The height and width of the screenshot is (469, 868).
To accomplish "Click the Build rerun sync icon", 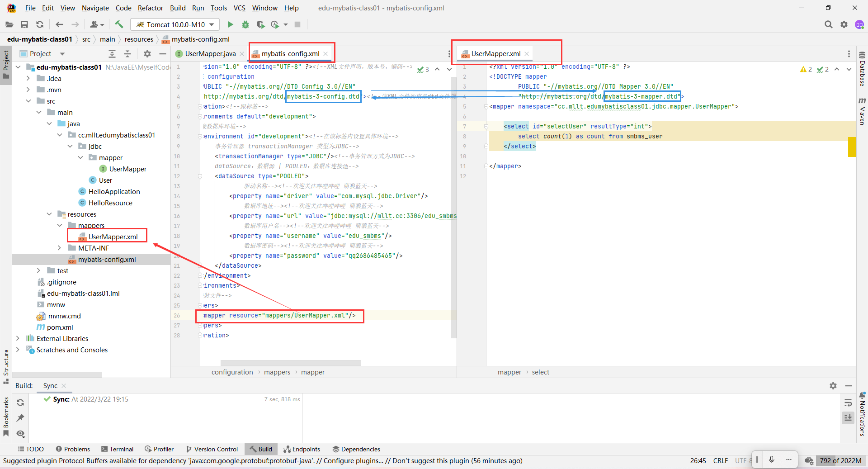I will coord(20,403).
